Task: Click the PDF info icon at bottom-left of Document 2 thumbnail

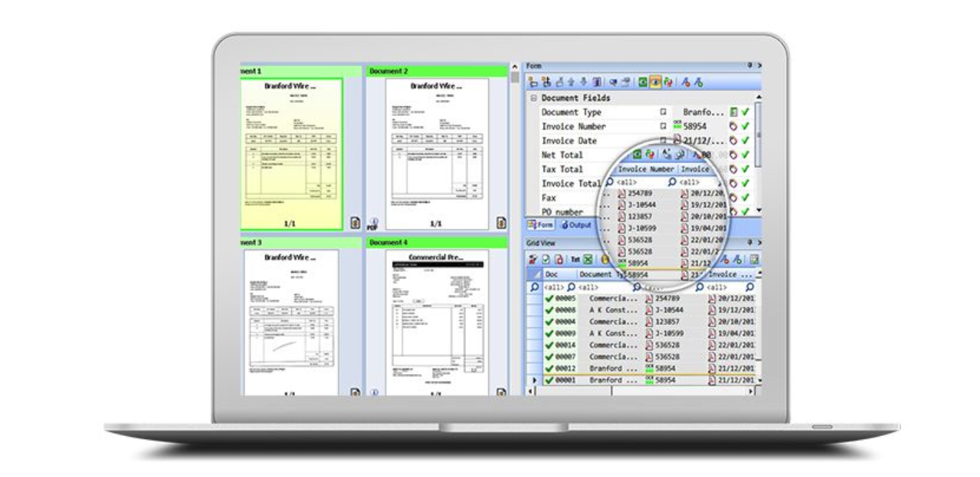Action: point(372,224)
